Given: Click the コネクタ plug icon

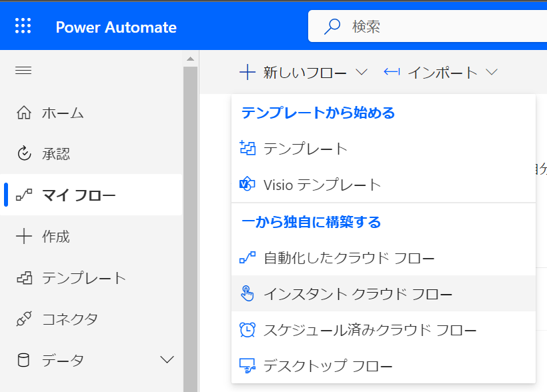Looking at the screenshot, I should [24, 319].
